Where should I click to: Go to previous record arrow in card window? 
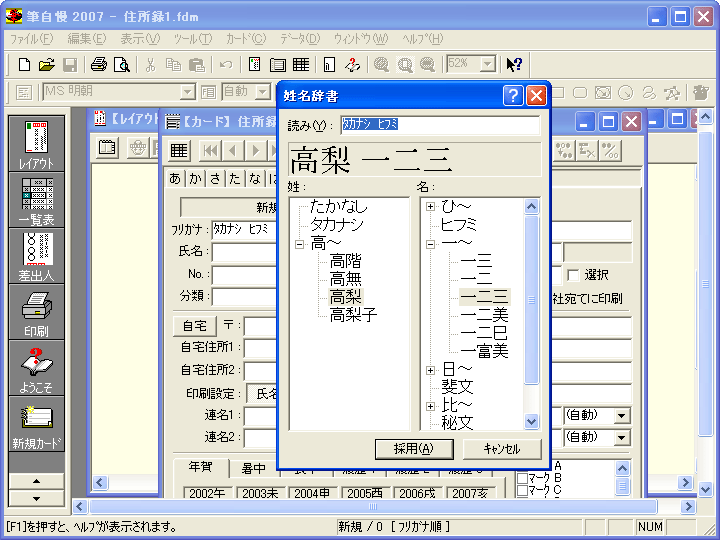(x=233, y=150)
